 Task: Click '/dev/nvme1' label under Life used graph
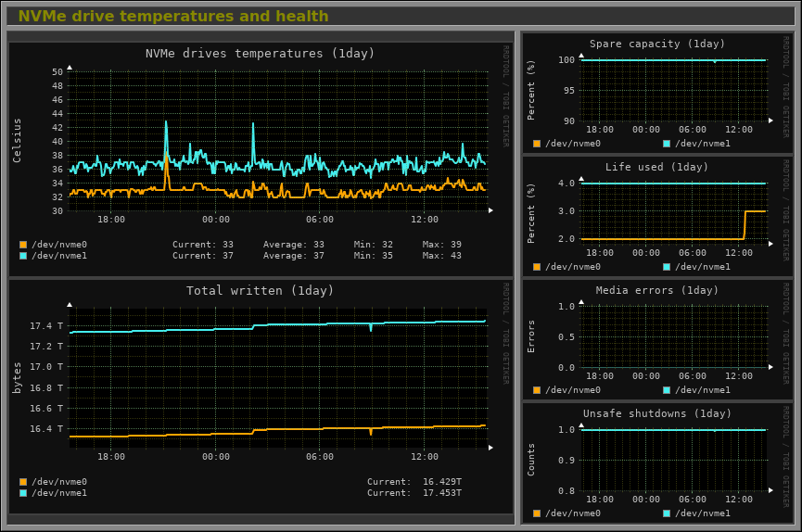[703, 267]
